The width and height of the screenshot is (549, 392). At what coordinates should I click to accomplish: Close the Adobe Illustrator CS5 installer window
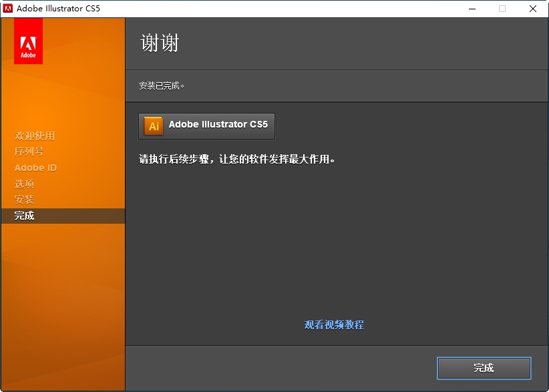tap(533, 9)
